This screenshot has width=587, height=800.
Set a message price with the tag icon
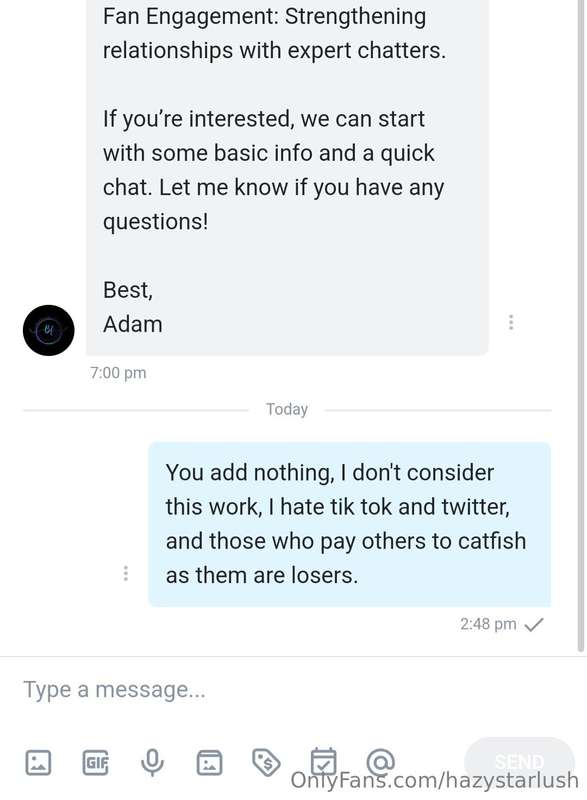(266, 762)
